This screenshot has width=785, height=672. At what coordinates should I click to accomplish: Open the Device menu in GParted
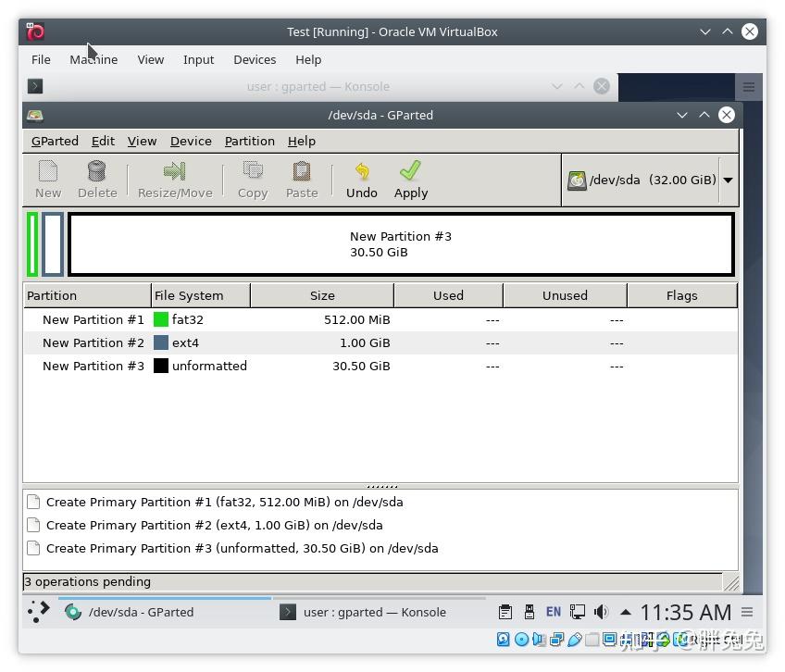(x=191, y=142)
